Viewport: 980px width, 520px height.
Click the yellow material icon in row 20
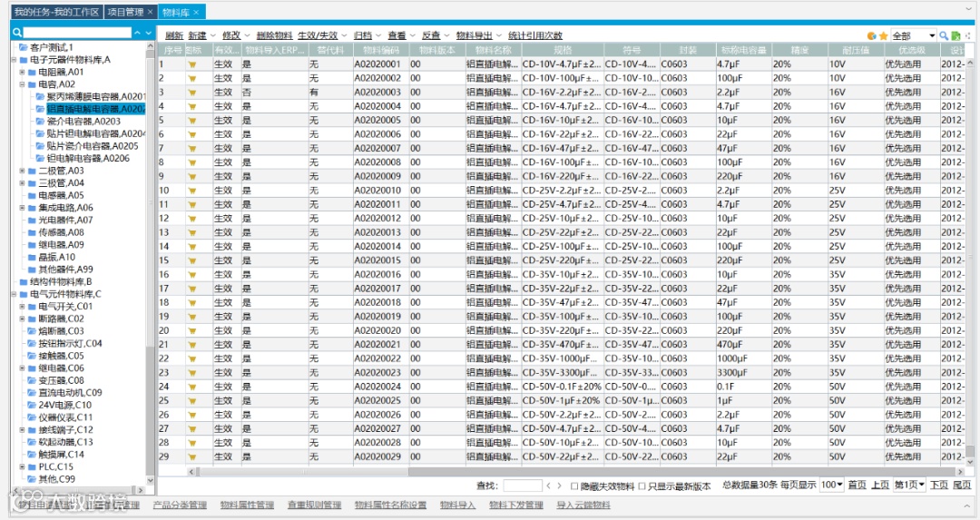point(191,330)
